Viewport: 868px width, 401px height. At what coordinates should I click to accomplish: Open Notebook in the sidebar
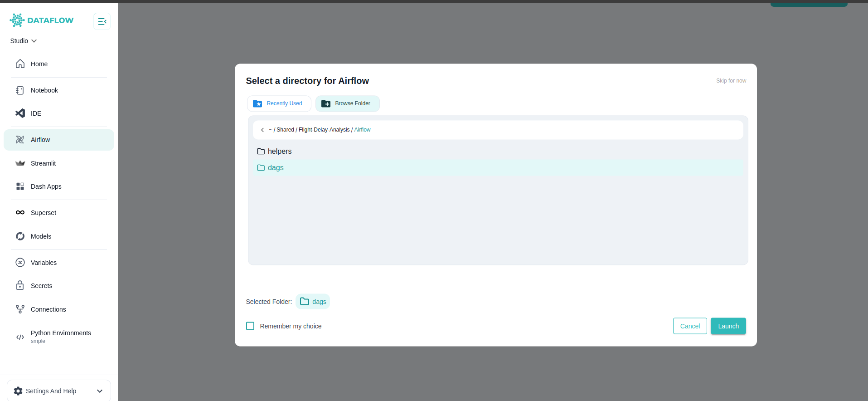pyautogui.click(x=59, y=90)
